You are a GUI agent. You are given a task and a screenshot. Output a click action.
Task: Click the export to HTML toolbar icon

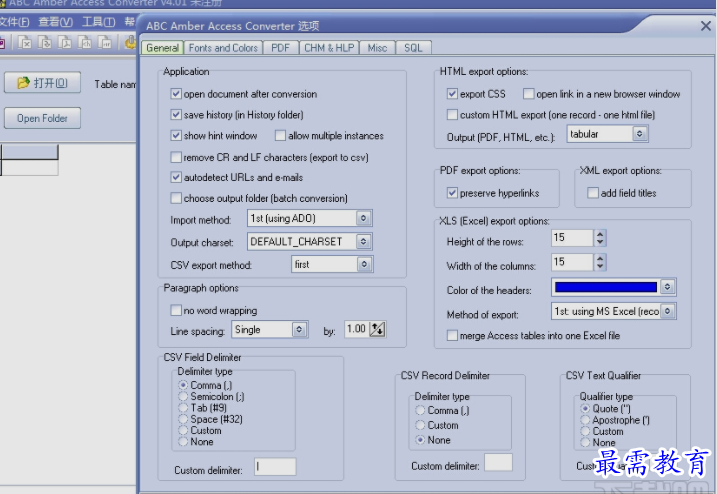[85, 43]
